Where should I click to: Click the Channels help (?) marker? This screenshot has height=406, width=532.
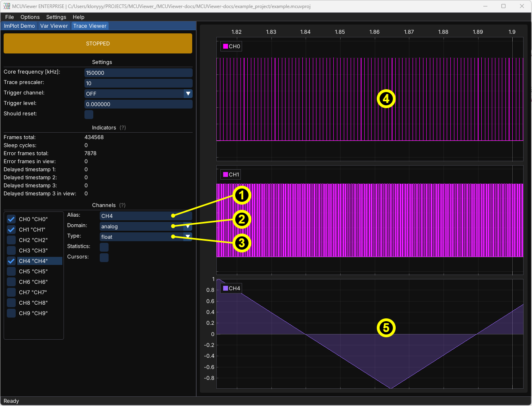[122, 205]
